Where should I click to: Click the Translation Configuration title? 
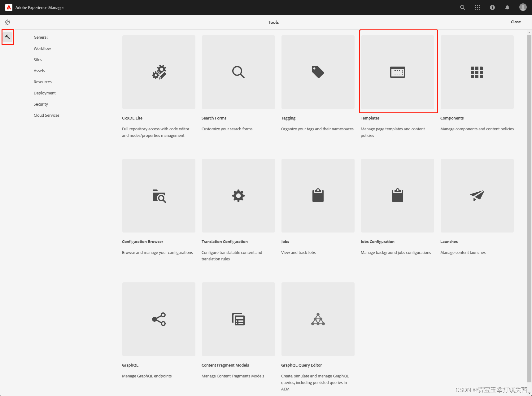coord(225,242)
